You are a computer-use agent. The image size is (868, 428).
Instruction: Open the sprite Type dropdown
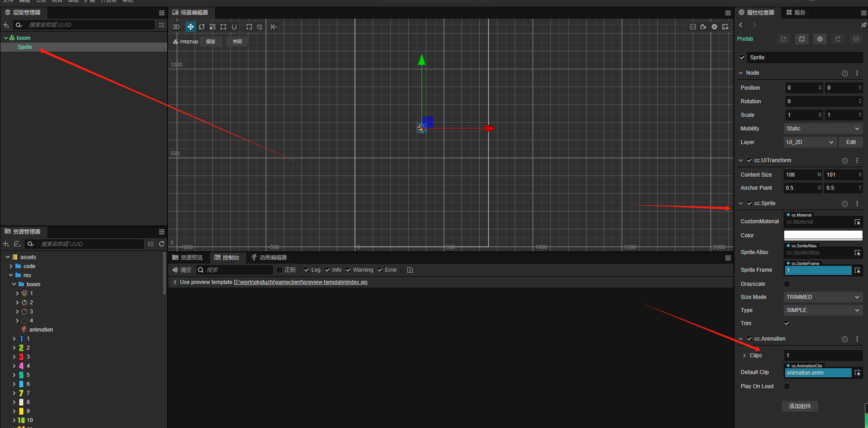823,310
